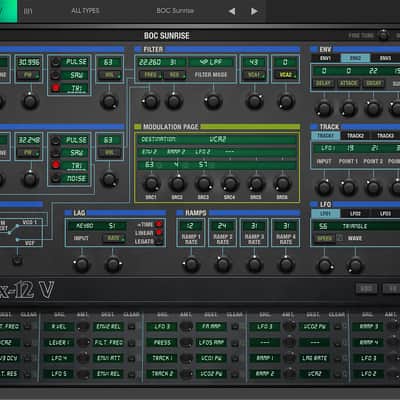Click the SRC1 modulation amount knob
This screenshot has width=400, height=400.
coord(151,184)
